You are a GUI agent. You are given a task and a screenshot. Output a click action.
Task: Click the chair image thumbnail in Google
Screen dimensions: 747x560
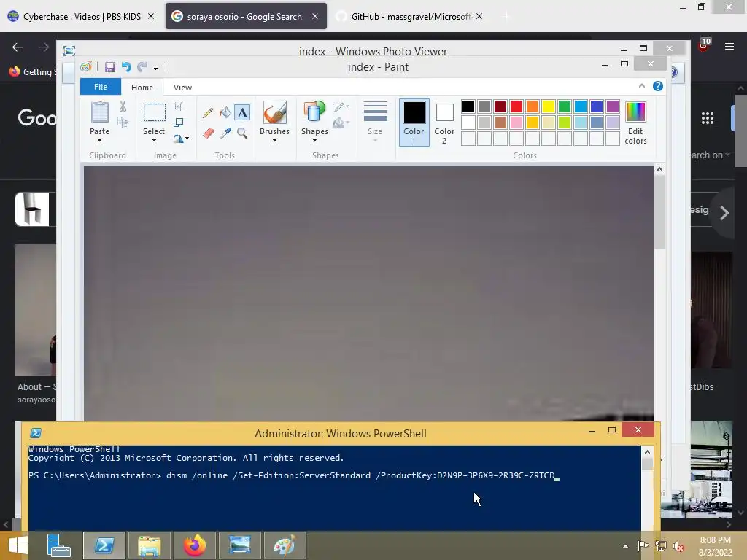(32, 209)
